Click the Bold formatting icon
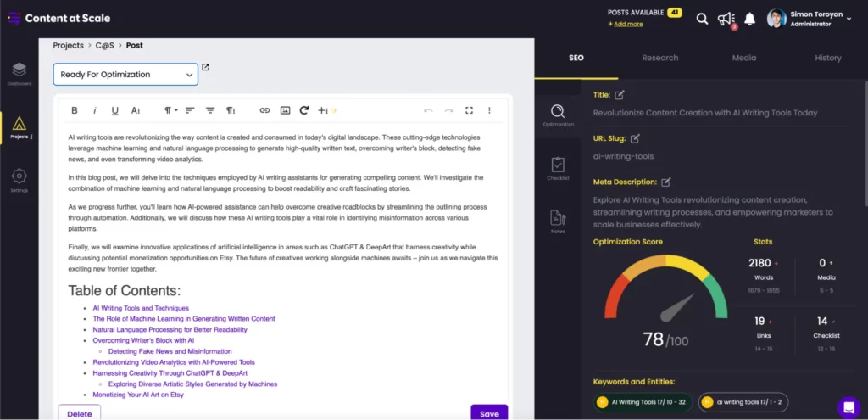The image size is (868, 420). point(75,110)
